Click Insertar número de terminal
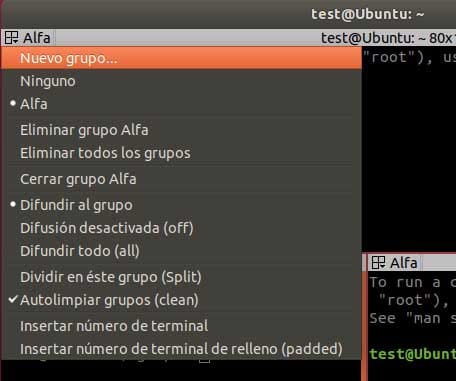Viewport: 456px width, 381px height. (181, 326)
